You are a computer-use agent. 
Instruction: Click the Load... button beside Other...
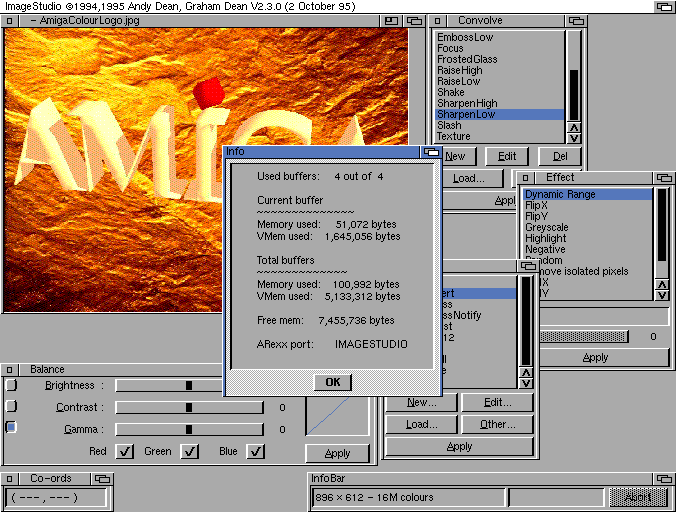pos(422,425)
